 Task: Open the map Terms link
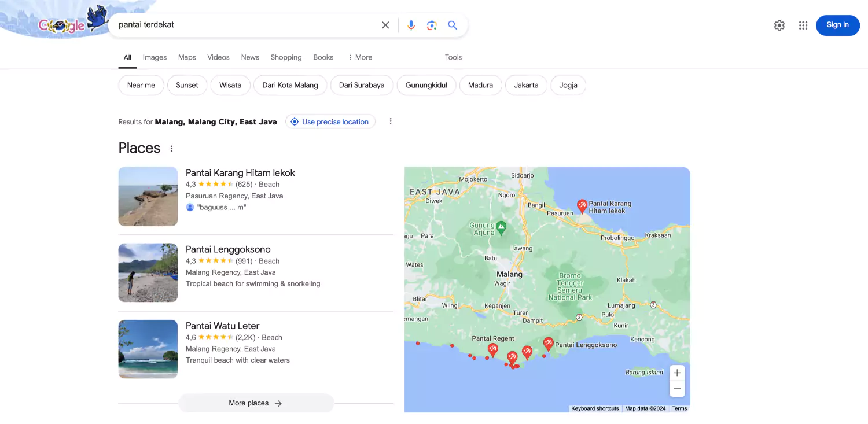click(x=679, y=408)
